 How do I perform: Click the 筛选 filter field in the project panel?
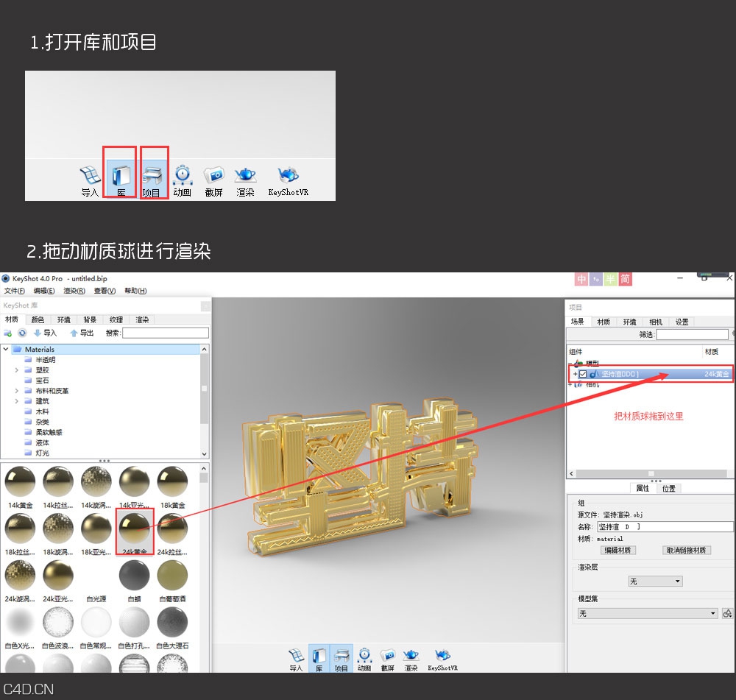pyautogui.click(x=692, y=334)
